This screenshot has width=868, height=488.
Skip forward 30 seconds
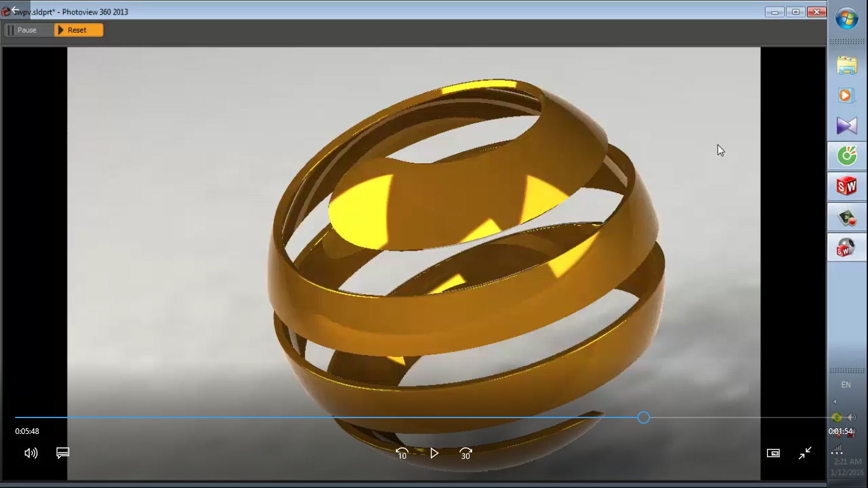click(x=466, y=453)
